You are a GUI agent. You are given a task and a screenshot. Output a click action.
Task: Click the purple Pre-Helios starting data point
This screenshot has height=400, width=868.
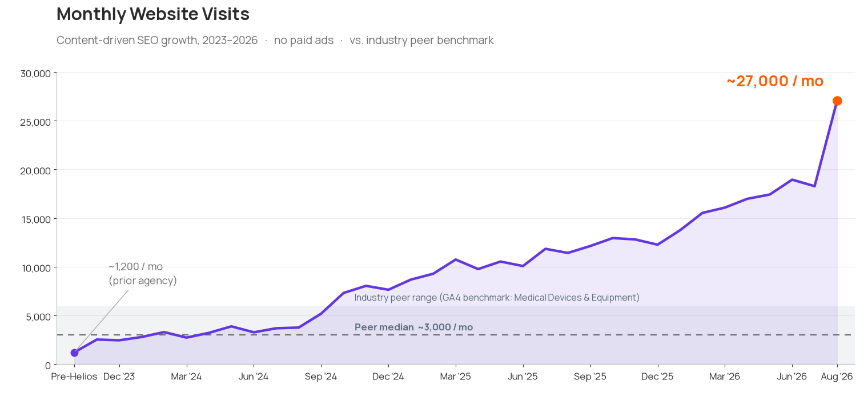(x=74, y=353)
